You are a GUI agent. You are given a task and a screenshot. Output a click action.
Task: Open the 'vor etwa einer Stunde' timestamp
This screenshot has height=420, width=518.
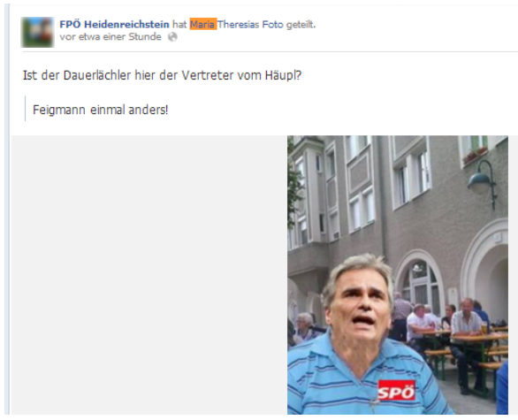(x=110, y=36)
